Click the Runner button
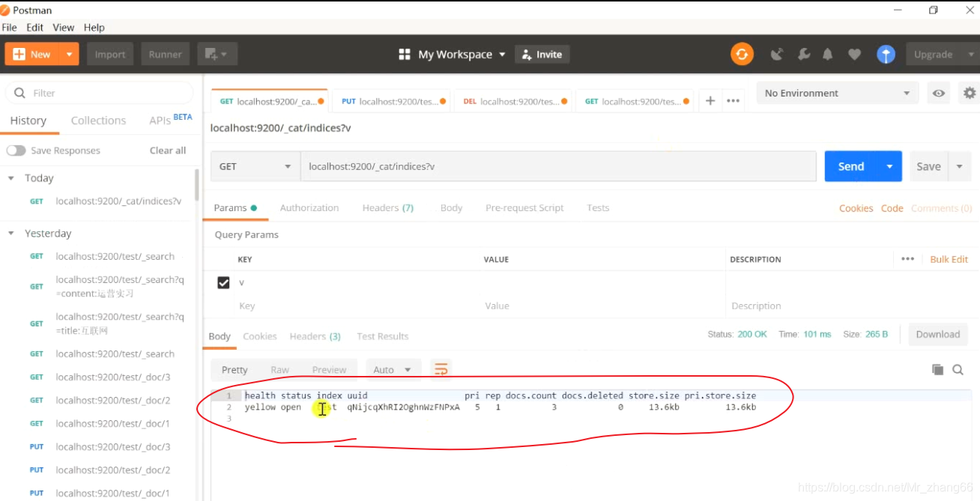980x501 pixels. coord(166,54)
